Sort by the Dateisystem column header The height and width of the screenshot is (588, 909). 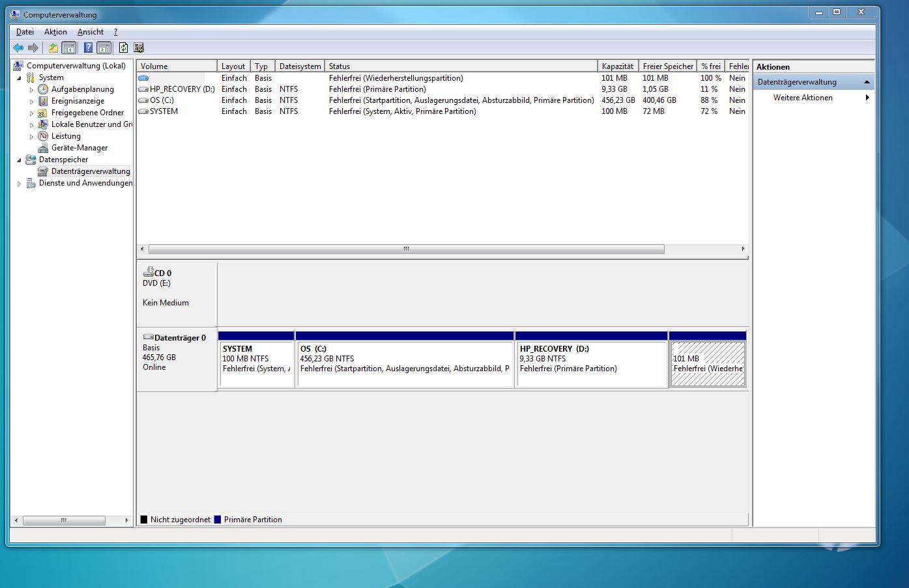(300, 66)
